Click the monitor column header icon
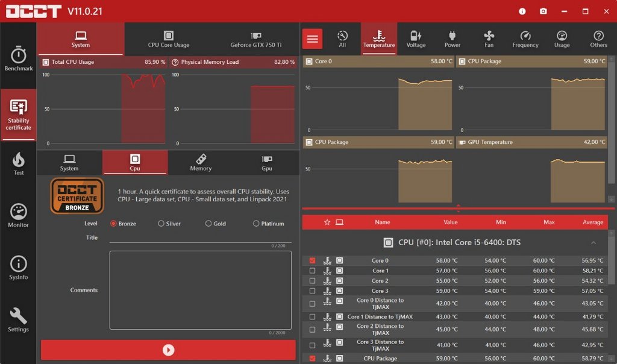 click(339, 222)
